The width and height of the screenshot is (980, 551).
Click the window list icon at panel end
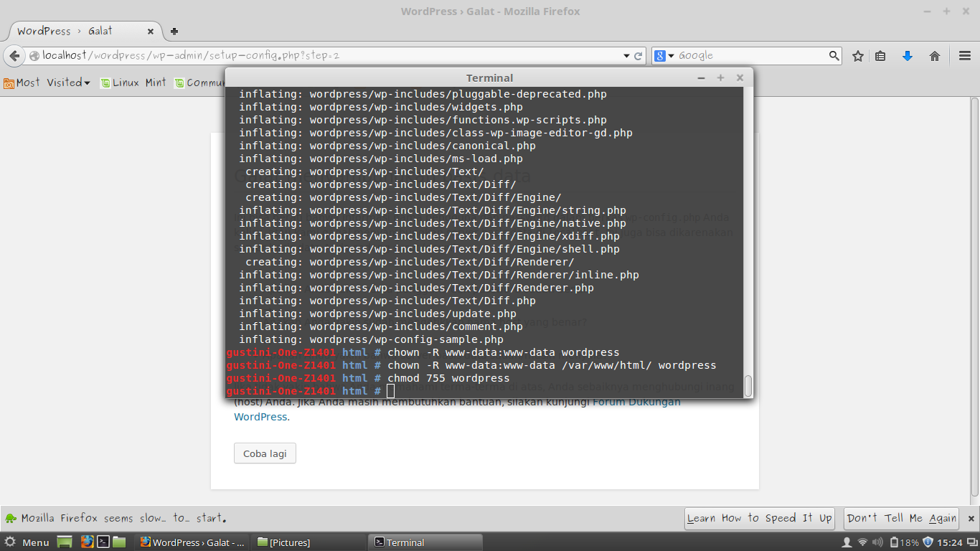tap(971, 542)
